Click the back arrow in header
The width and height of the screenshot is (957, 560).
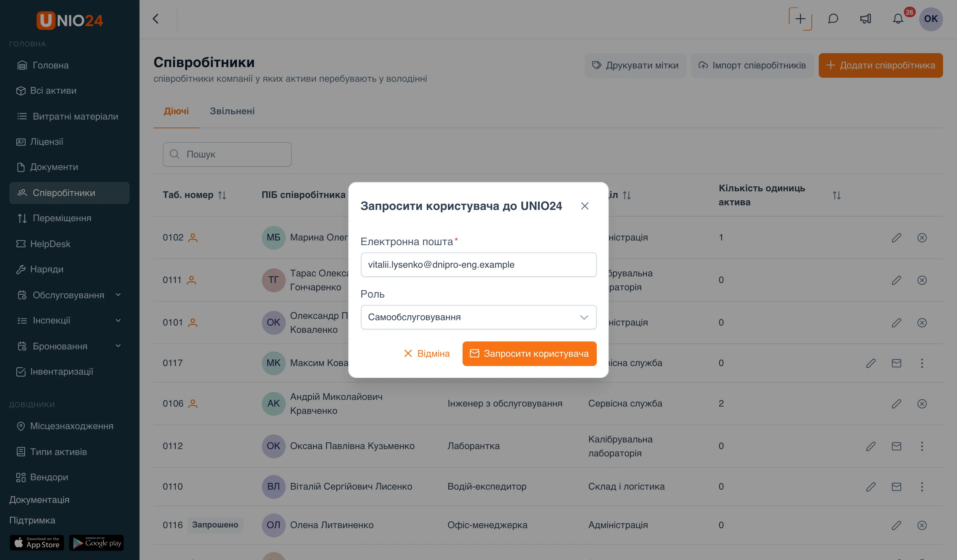coord(156,19)
